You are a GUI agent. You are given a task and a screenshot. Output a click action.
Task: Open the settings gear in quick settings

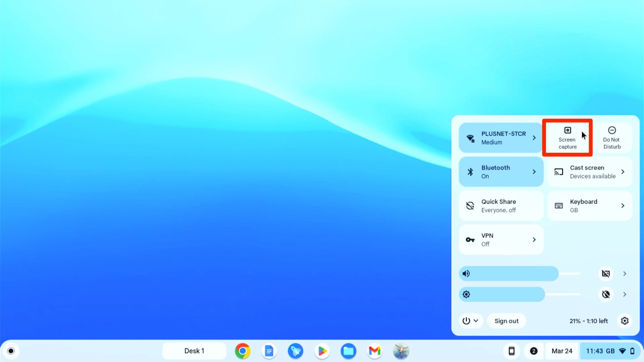625,321
